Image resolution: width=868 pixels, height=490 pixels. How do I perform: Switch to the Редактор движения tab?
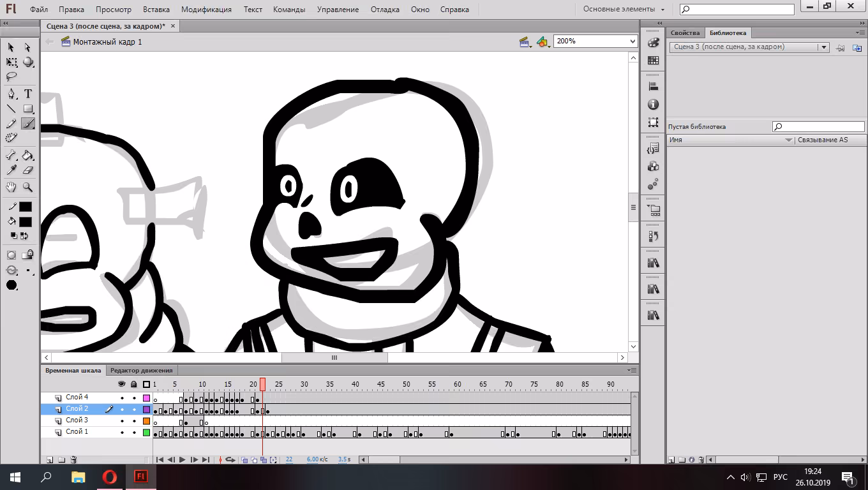[x=141, y=370]
